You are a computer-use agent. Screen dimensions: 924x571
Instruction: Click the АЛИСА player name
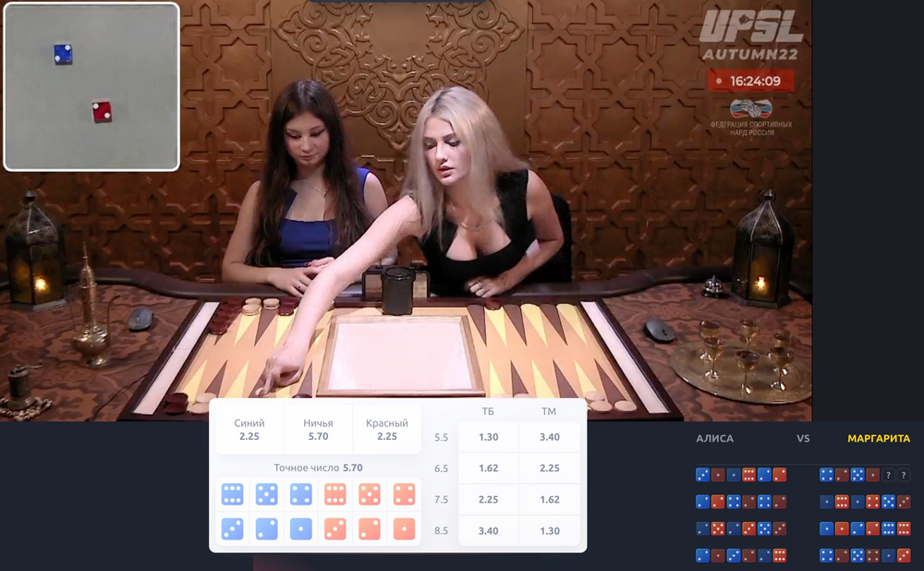tap(715, 439)
